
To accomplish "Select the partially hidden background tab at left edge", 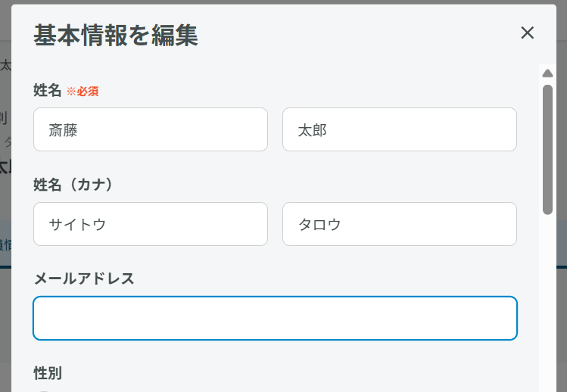I will pyautogui.click(x=5, y=244).
